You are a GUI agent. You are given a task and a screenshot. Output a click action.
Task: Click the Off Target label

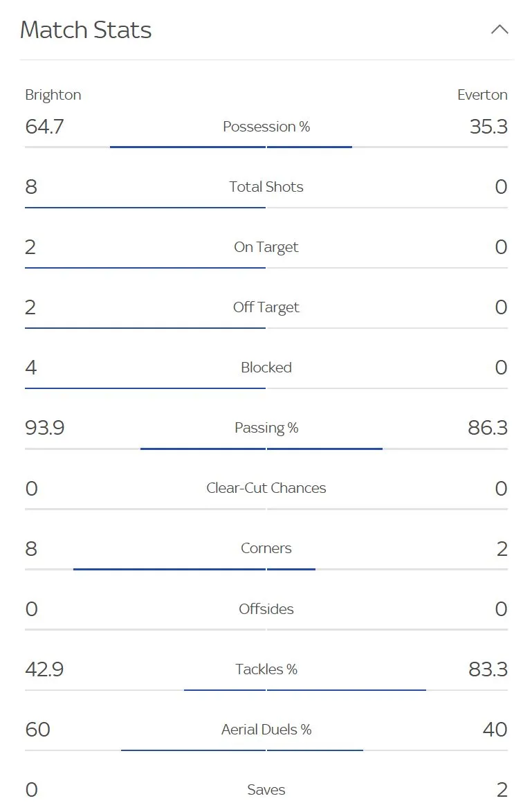(266, 307)
